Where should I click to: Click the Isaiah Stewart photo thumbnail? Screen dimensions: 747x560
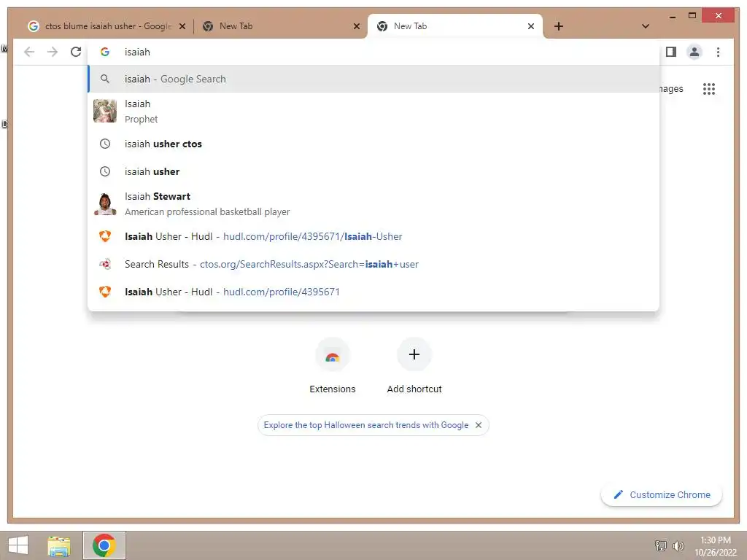(x=105, y=204)
